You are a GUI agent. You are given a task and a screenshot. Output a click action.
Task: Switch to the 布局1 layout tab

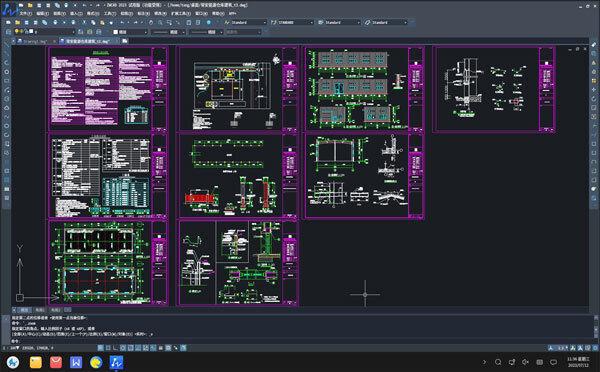click(x=39, y=310)
